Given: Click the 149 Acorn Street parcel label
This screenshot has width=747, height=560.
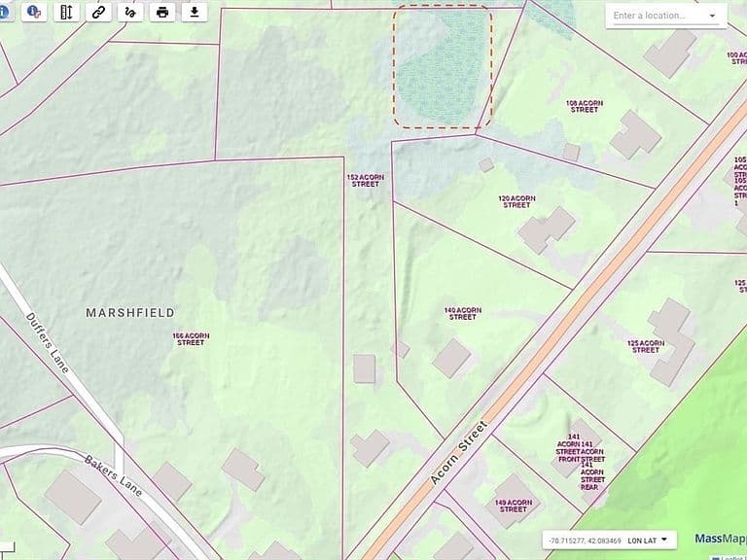Looking at the screenshot, I should point(514,506).
